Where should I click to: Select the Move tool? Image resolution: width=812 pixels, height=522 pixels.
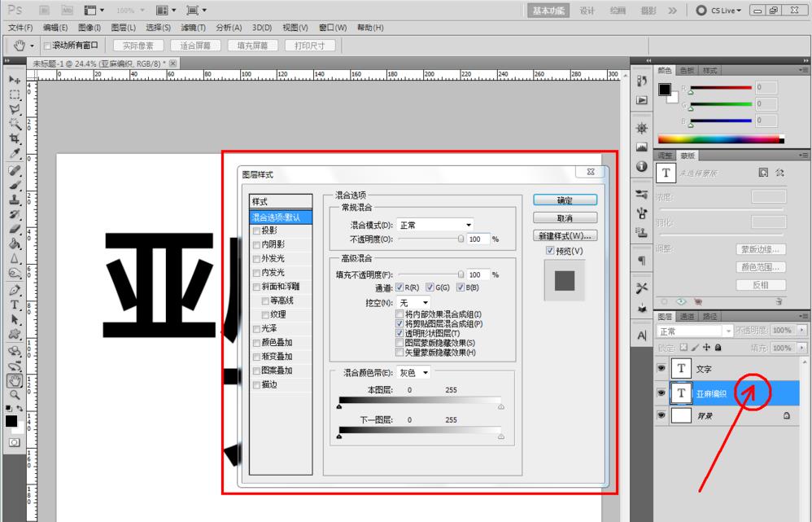coord(14,79)
